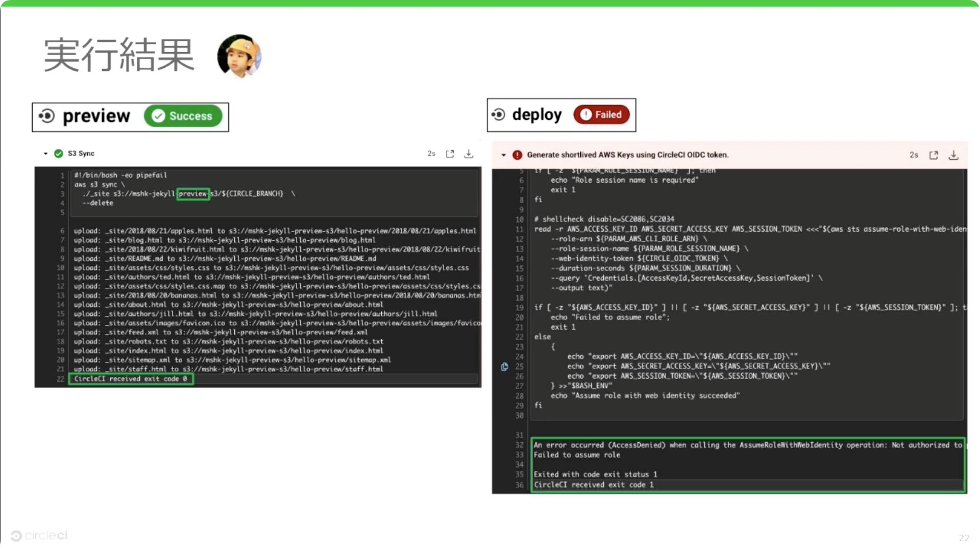Select the deploy job label
The image size is (980, 551).
[x=536, y=114]
